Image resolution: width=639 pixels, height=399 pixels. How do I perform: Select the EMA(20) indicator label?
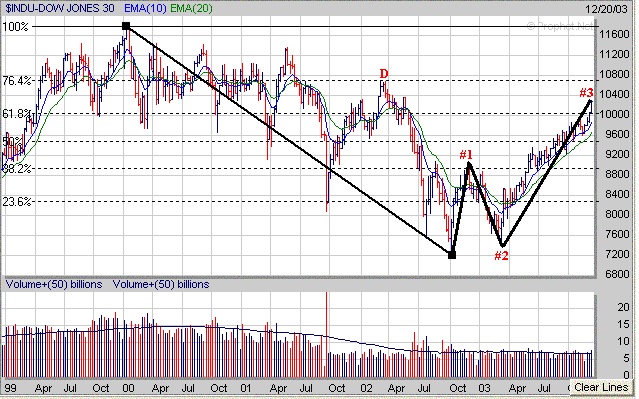point(191,8)
